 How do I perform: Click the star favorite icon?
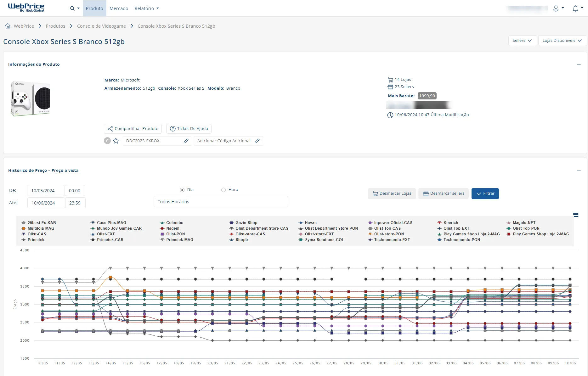tap(116, 141)
